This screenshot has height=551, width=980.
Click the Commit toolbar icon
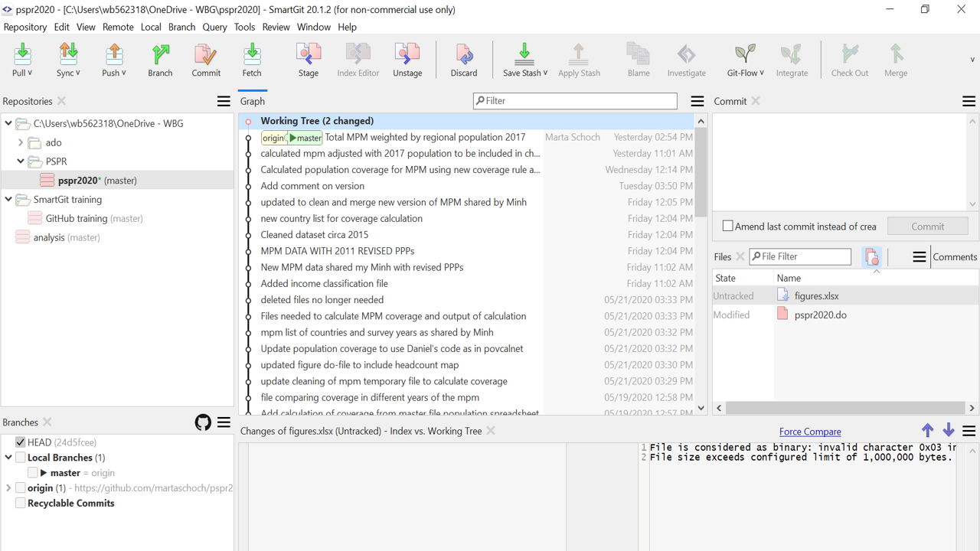point(206,54)
